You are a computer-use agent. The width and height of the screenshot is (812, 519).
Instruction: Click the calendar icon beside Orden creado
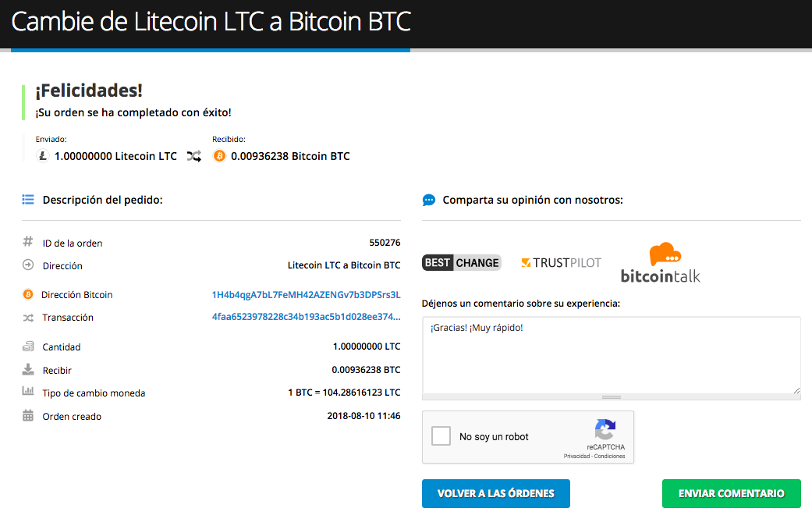pyautogui.click(x=28, y=415)
